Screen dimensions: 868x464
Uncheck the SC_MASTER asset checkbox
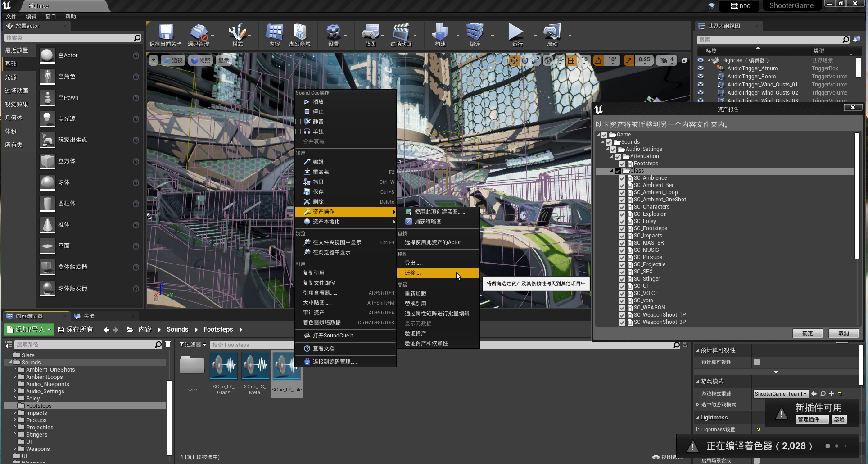(622, 243)
